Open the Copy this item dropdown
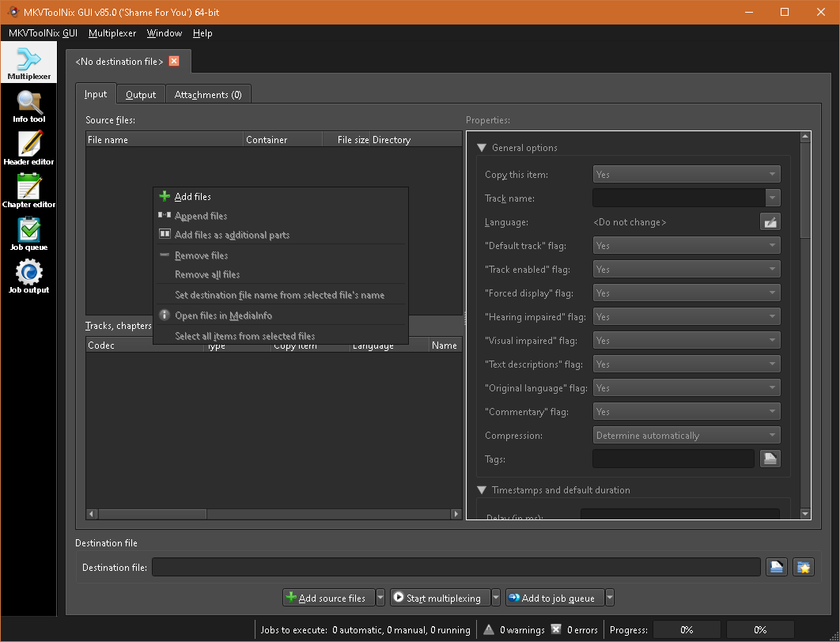The height and width of the screenshot is (642, 840). coord(687,174)
